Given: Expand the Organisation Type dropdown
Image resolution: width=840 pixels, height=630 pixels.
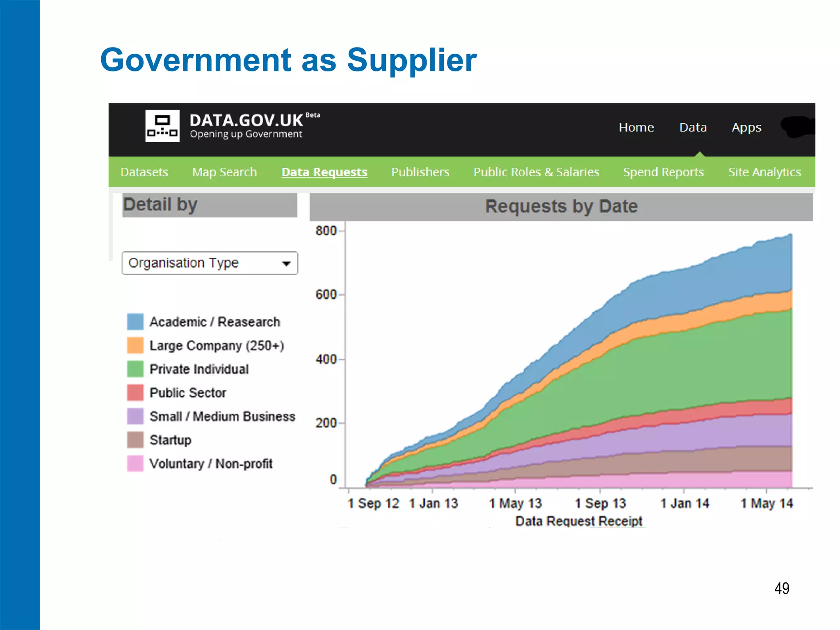Looking at the screenshot, I should pyautogui.click(x=210, y=263).
